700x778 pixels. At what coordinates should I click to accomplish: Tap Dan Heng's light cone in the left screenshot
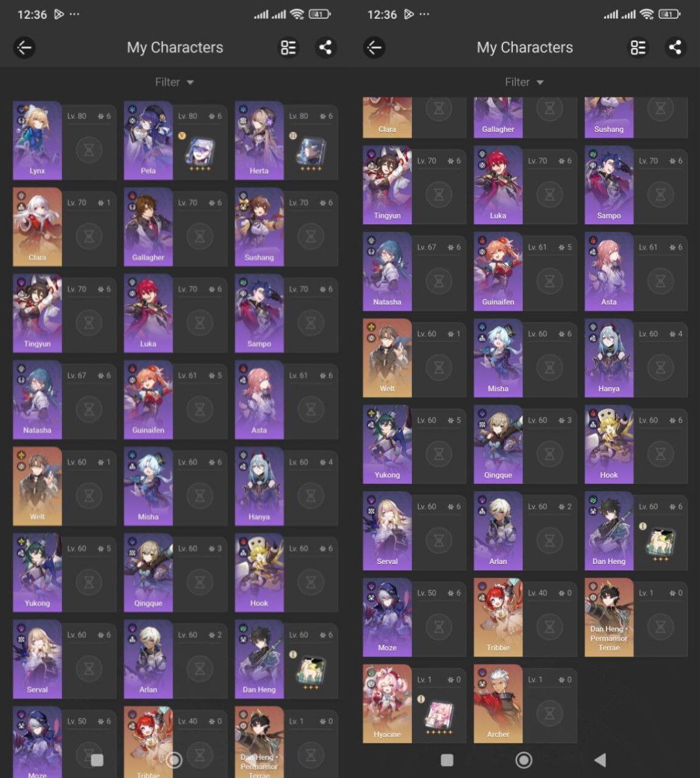[311, 671]
